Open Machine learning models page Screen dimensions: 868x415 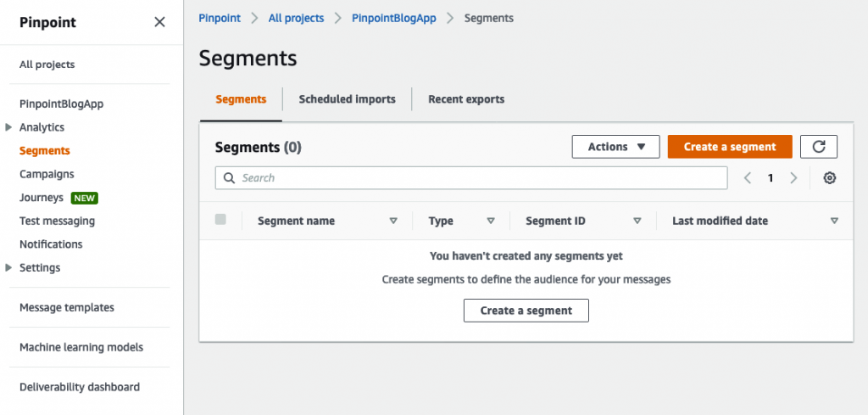(81, 347)
